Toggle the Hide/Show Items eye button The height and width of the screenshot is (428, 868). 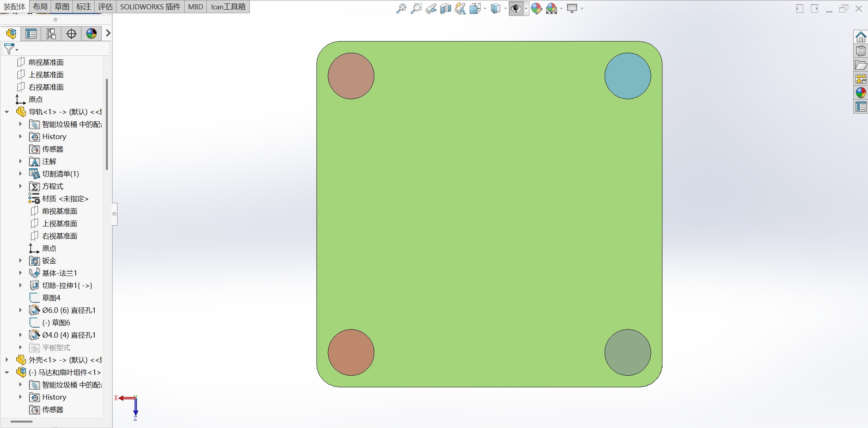pos(515,9)
